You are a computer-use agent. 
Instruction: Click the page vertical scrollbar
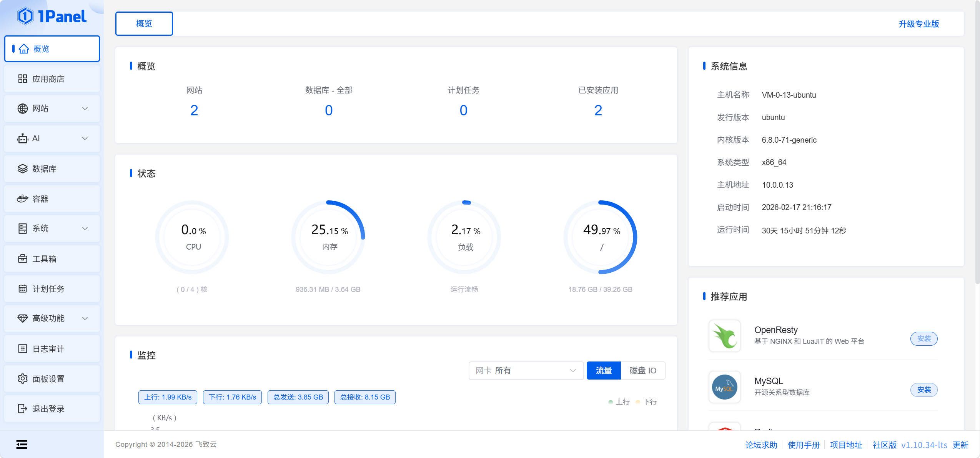[977, 142]
